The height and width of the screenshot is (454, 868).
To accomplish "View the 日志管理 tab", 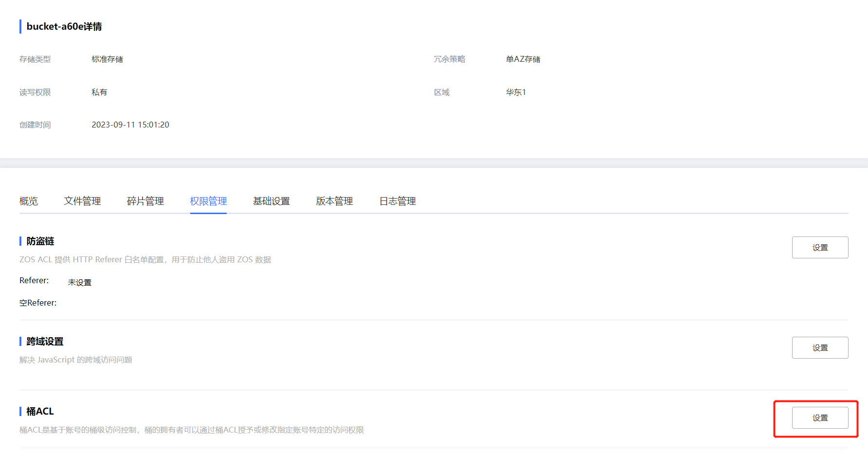I will tap(398, 201).
